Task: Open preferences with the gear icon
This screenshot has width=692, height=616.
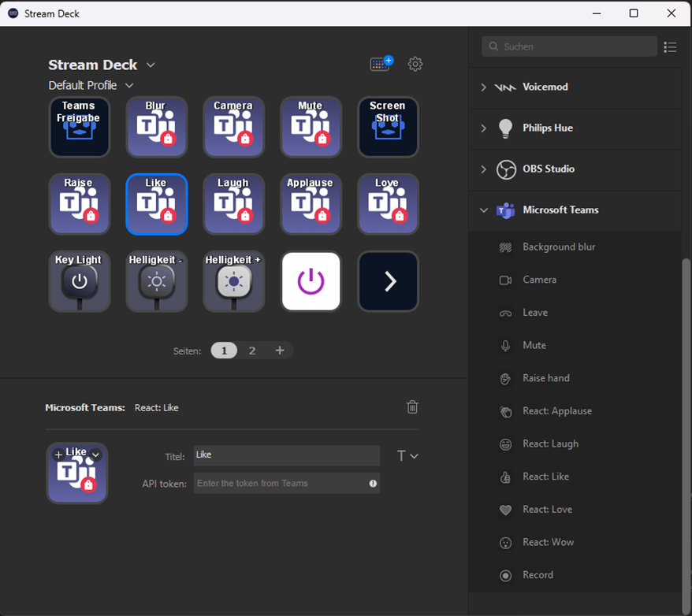Action: (x=415, y=64)
